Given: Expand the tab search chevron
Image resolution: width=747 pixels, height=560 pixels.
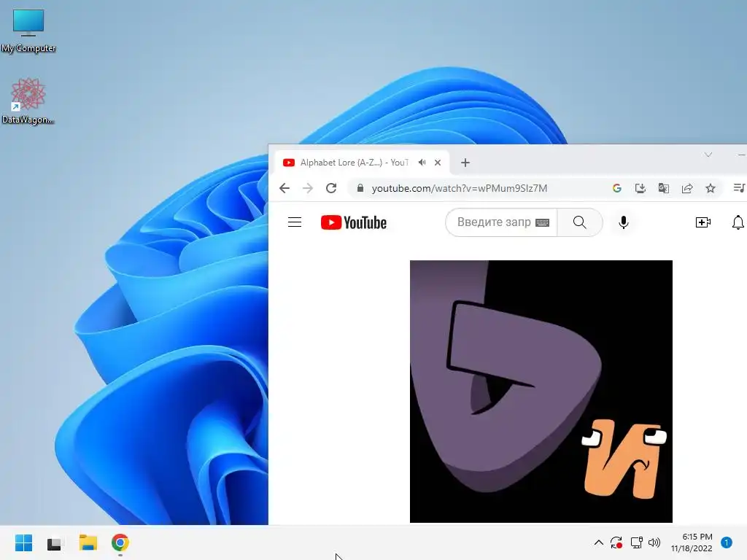Looking at the screenshot, I should [708, 155].
